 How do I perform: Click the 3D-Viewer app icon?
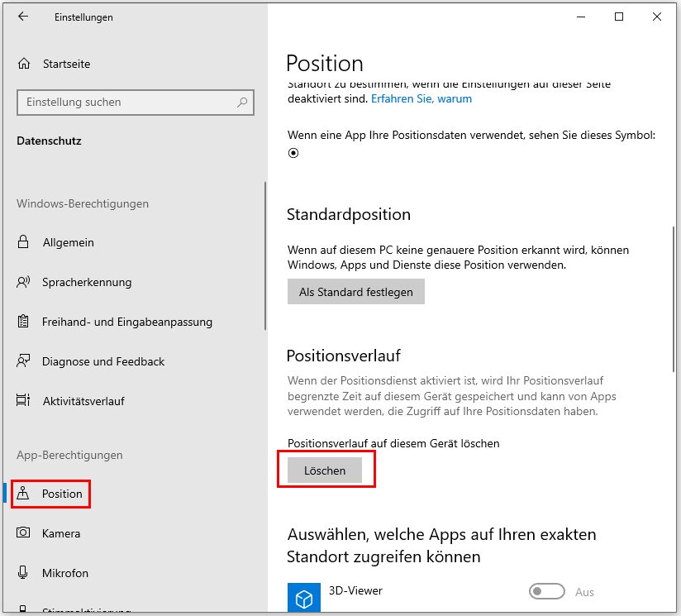(303, 598)
